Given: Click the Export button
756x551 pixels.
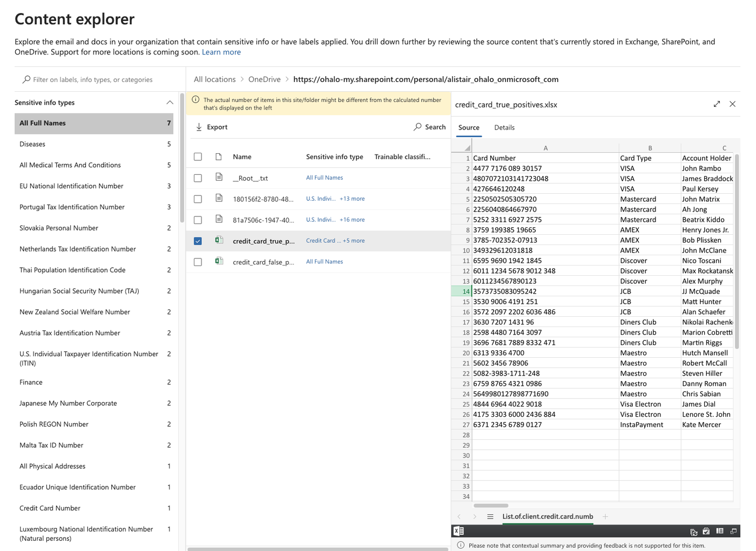Looking at the screenshot, I should (x=212, y=127).
